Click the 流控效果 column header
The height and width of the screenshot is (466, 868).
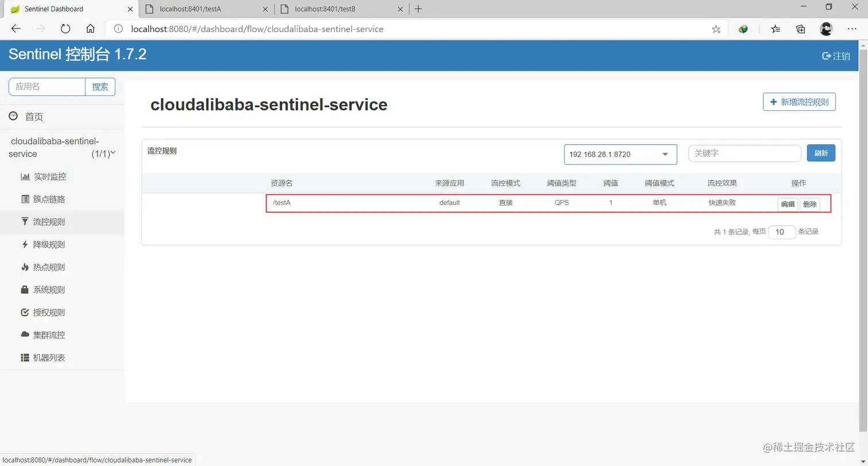722,183
